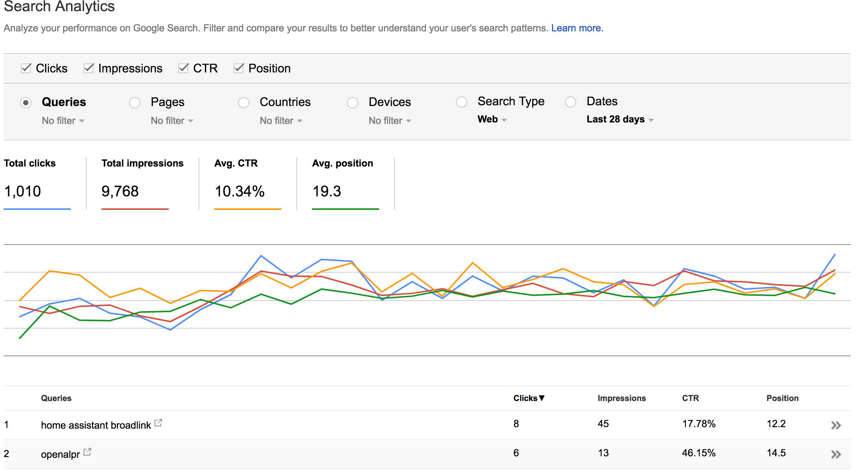Screen dimensions: 868x472
Task: Toggle the Impressions checkbox
Action: click(88, 68)
